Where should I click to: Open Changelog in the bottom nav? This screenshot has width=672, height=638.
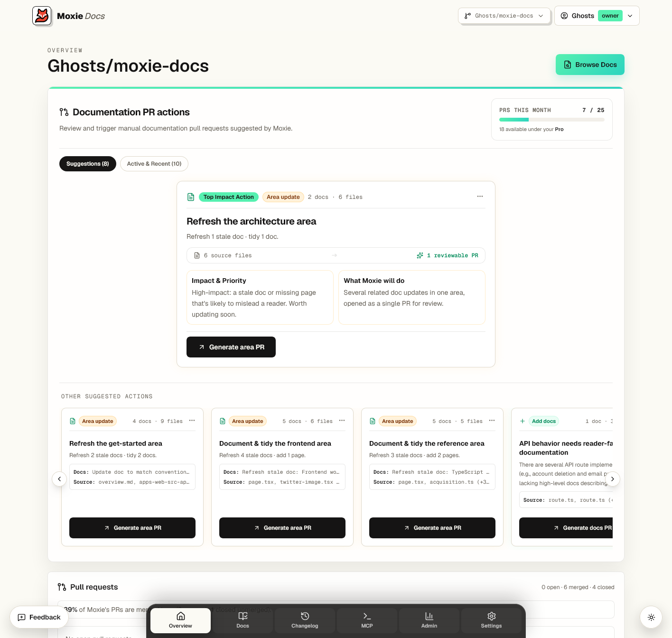coord(305,620)
